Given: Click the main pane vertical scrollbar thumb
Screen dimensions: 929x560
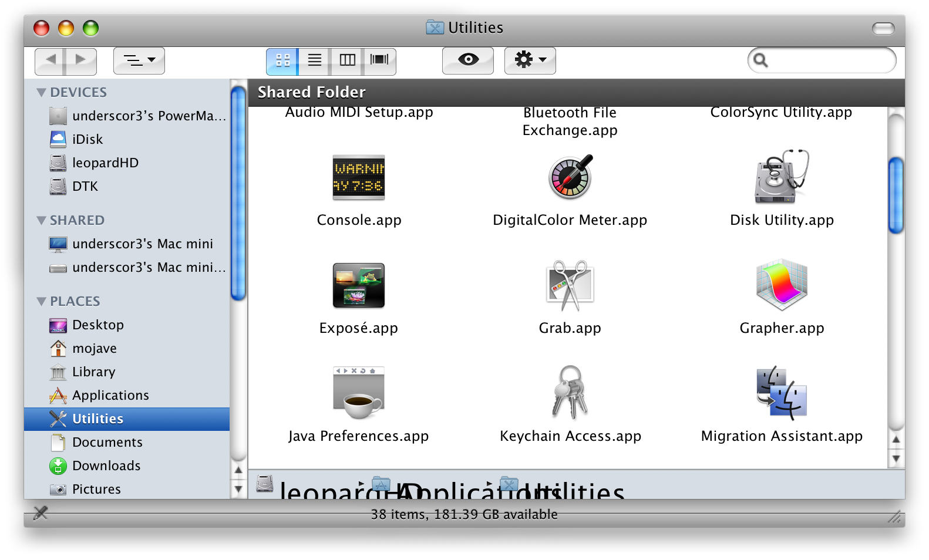Looking at the screenshot, I should pyautogui.click(x=896, y=195).
